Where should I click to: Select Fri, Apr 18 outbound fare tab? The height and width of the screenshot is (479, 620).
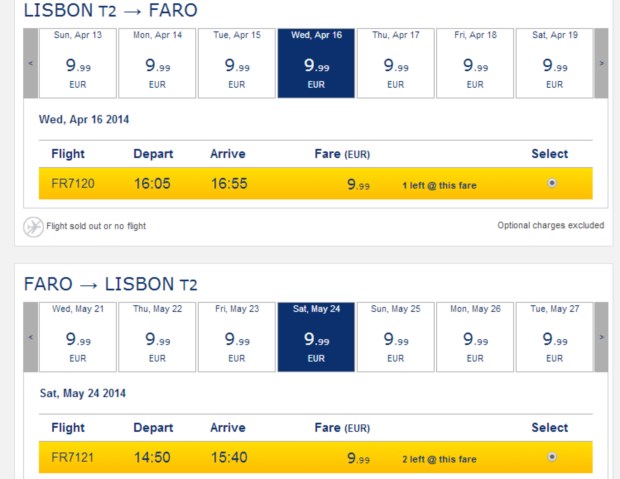pos(475,63)
